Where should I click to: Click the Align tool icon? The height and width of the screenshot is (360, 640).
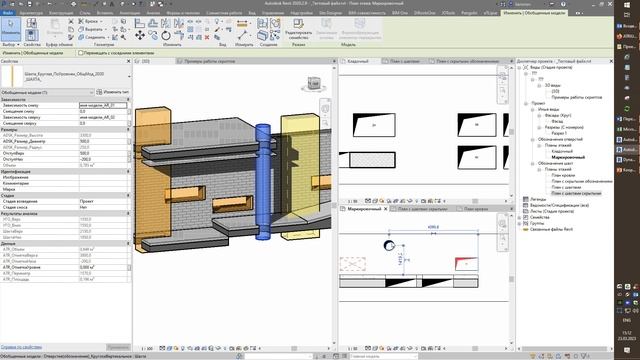(x=140, y=23)
